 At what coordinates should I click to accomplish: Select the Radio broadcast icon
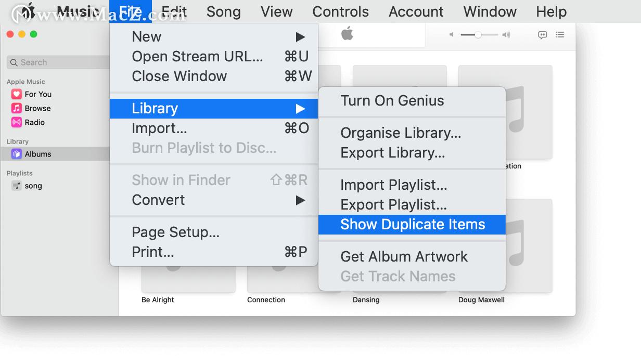[x=16, y=122]
